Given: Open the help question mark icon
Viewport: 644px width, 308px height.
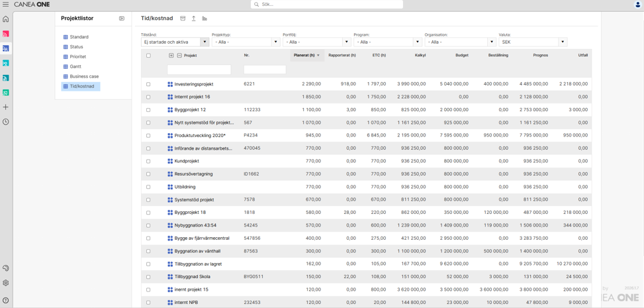Looking at the screenshot, I should [x=6, y=300].
